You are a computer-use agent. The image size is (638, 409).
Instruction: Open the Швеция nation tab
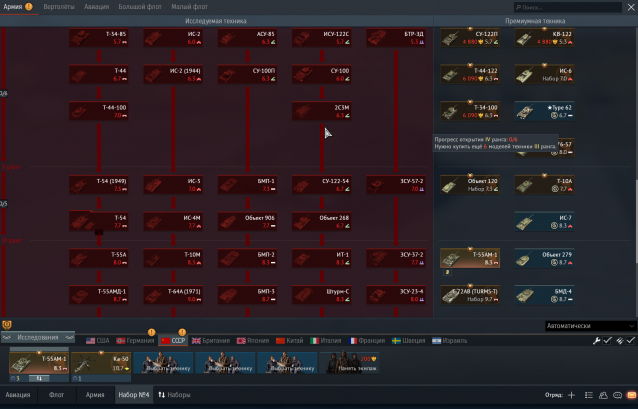[409, 341]
